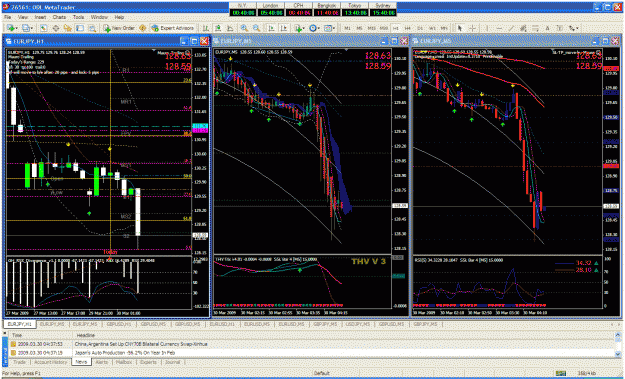Select the arrows drawing tool
Viewport: 625px width, 379px height.
(x=572, y=28)
